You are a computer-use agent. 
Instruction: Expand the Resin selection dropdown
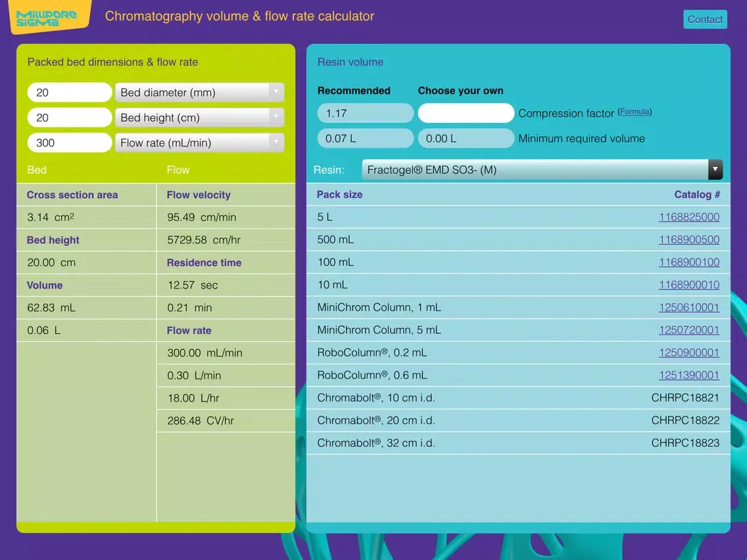[x=542, y=170]
